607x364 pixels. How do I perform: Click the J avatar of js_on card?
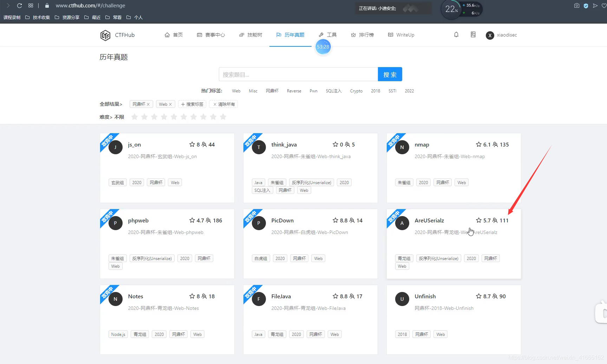tap(115, 147)
